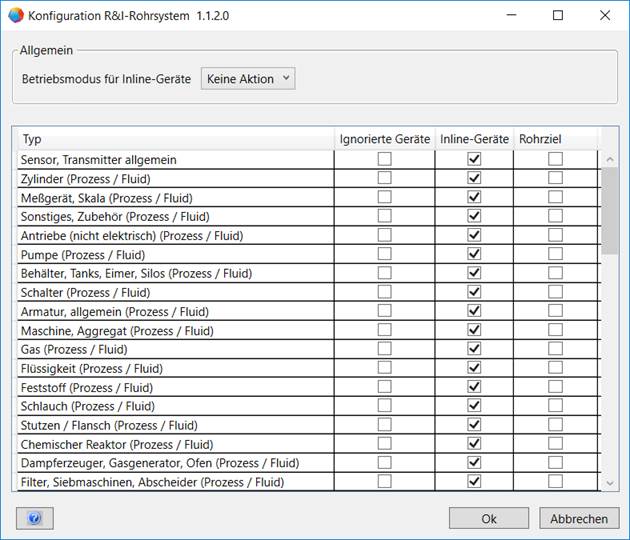Uncheck Inline-Geräte for Schalter row
The height and width of the screenshot is (540, 630).
[474, 292]
